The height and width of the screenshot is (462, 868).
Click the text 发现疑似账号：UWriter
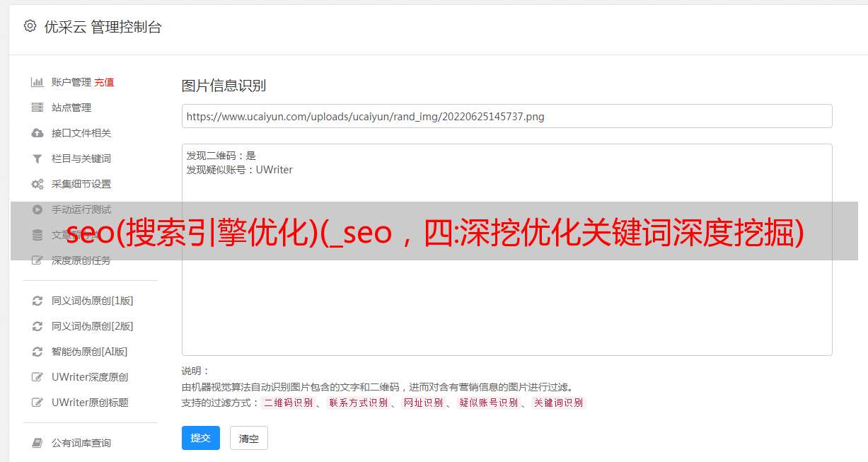(x=239, y=170)
